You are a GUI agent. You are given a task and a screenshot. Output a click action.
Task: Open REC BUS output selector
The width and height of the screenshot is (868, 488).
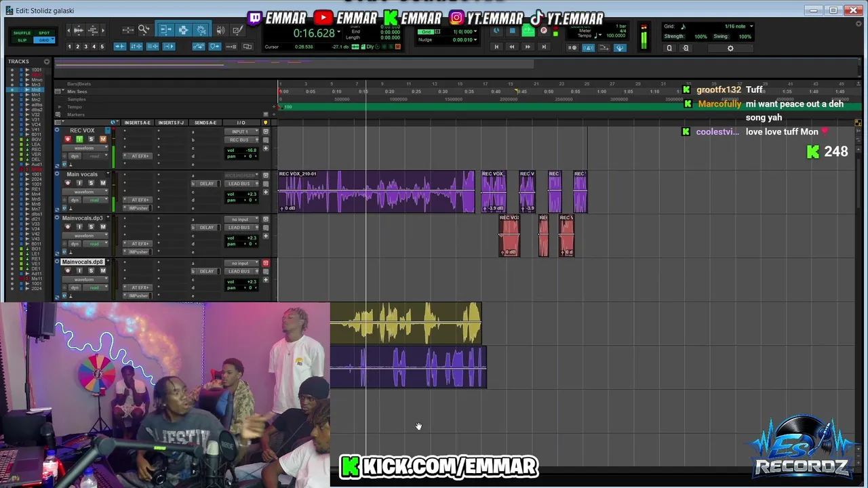(x=240, y=140)
